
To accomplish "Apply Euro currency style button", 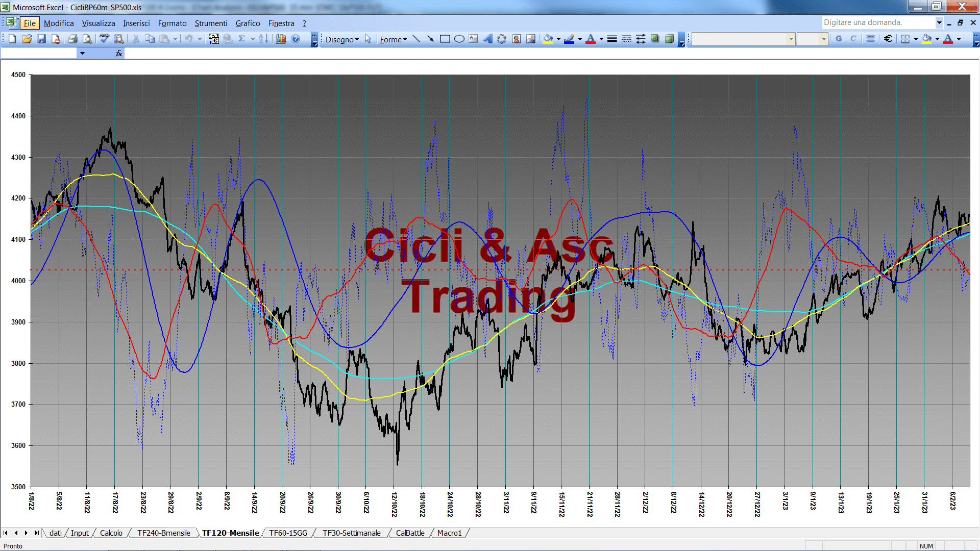I will click(x=888, y=39).
